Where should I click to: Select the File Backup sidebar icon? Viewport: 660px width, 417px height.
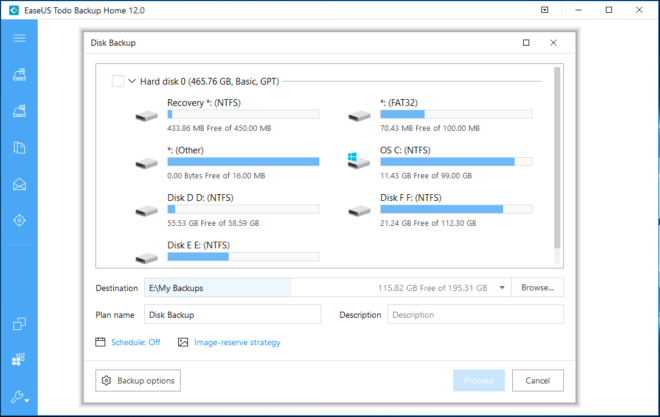[x=19, y=148]
